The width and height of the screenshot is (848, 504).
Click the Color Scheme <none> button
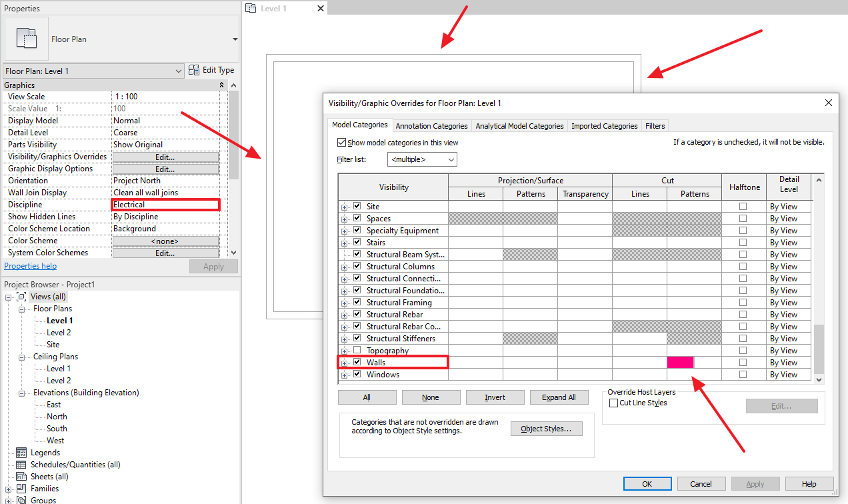click(x=165, y=241)
